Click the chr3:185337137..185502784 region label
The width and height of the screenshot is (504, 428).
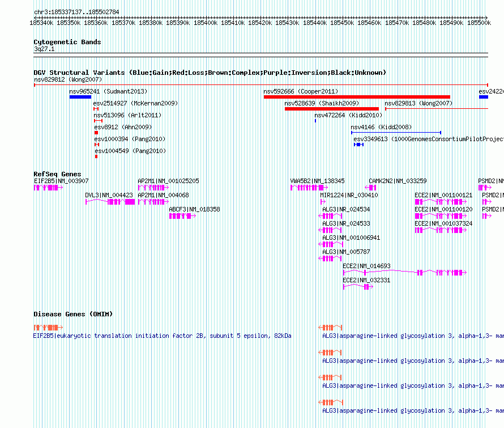[76, 12]
